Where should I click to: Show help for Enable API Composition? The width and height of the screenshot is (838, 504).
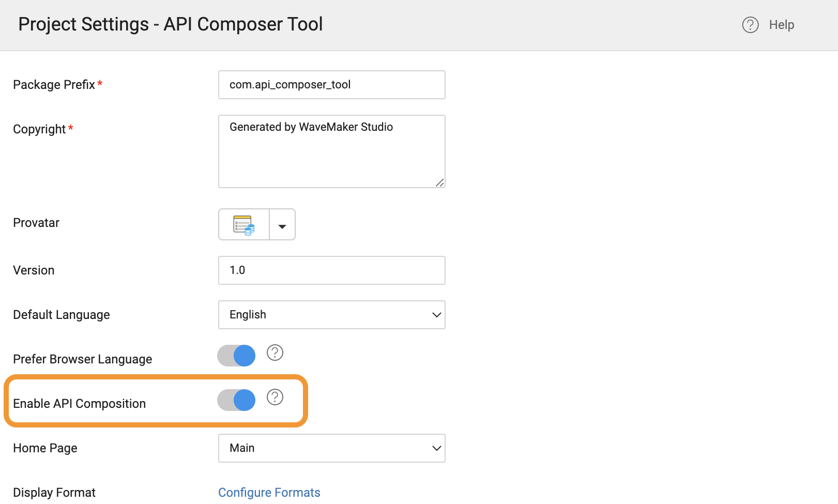click(x=275, y=398)
